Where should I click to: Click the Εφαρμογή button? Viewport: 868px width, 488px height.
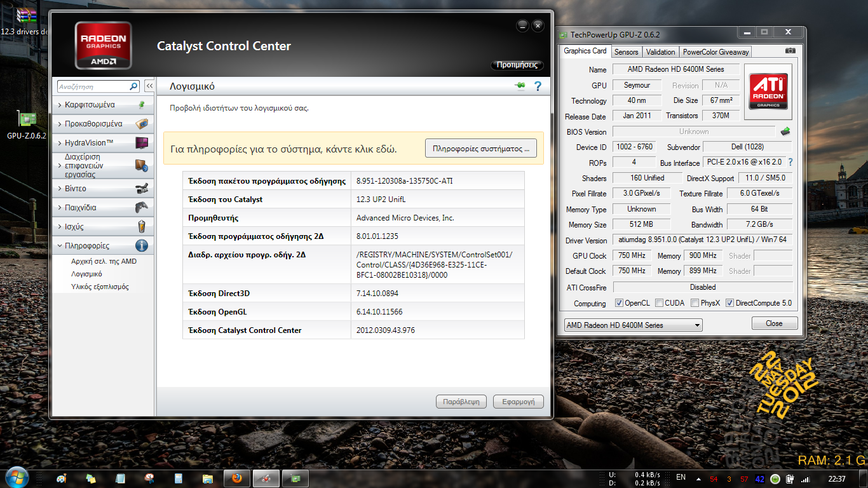click(x=519, y=402)
